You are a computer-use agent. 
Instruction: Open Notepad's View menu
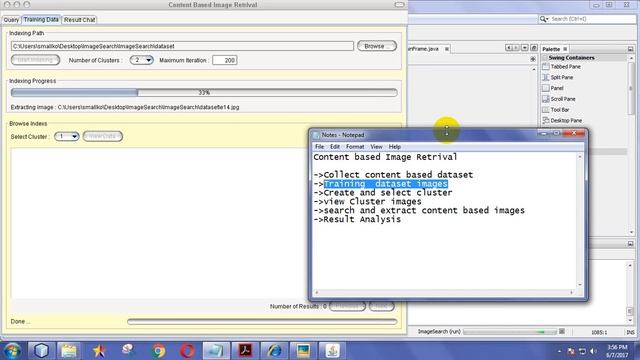point(376,147)
